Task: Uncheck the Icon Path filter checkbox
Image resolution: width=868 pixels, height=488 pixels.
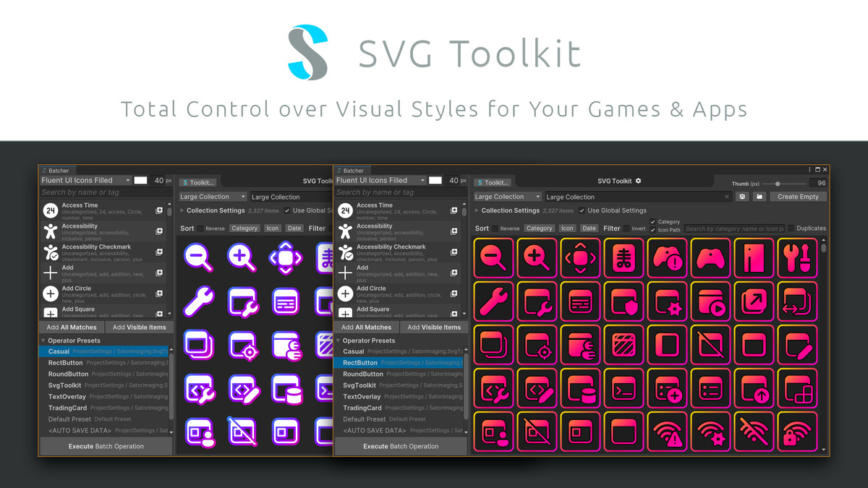Action: (x=653, y=230)
